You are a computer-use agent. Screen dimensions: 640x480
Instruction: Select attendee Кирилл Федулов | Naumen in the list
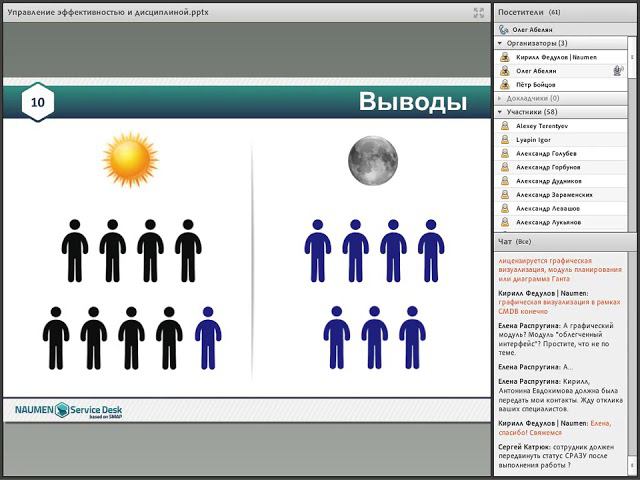pyautogui.click(x=561, y=57)
